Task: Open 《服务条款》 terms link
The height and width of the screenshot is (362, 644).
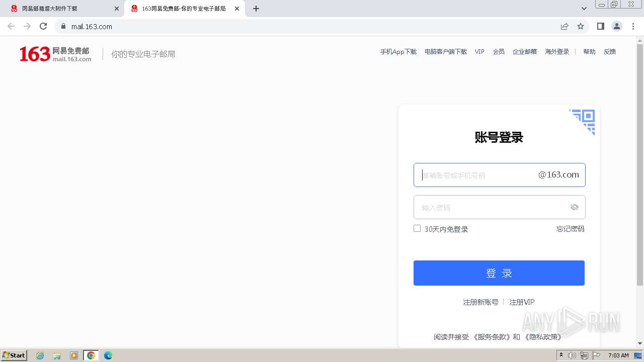Action: pyautogui.click(x=492, y=337)
